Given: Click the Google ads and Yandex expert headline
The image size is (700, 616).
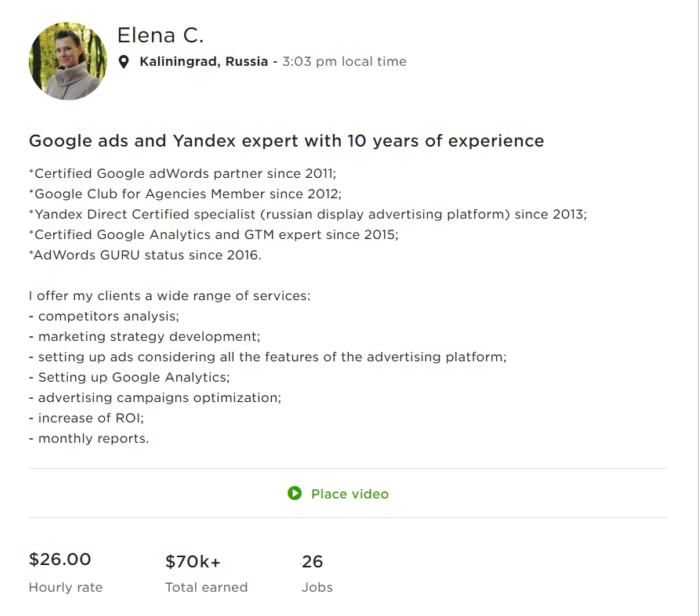Looking at the screenshot, I should 286,141.
